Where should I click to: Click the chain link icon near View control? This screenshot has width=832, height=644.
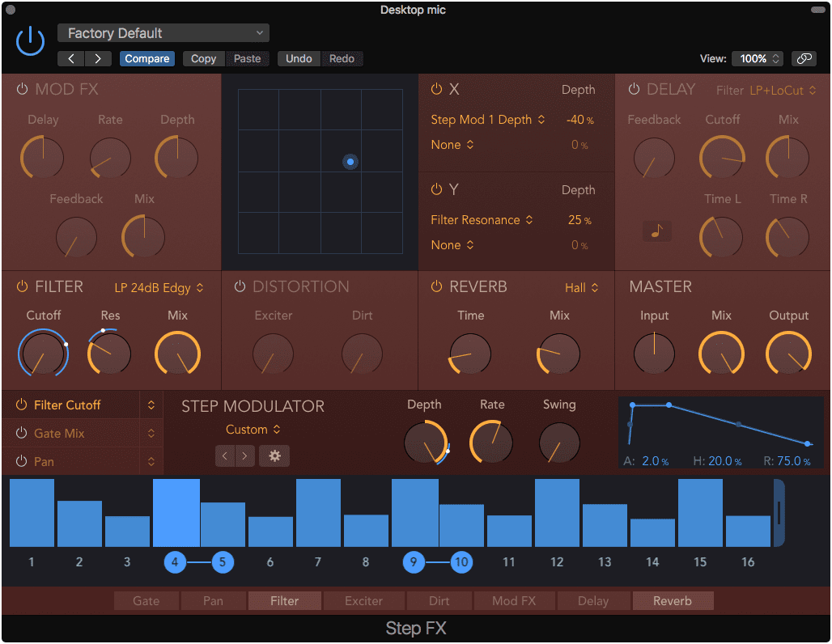click(x=805, y=58)
